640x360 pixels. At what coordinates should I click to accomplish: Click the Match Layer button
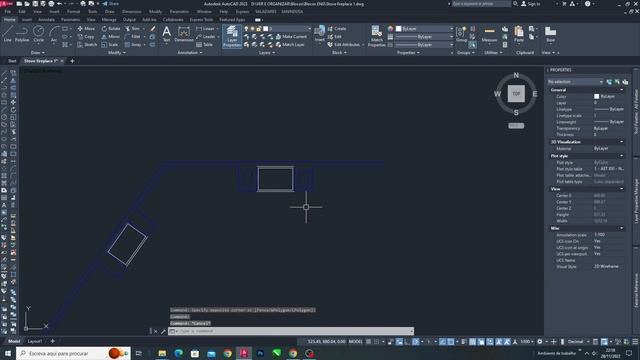click(290, 44)
